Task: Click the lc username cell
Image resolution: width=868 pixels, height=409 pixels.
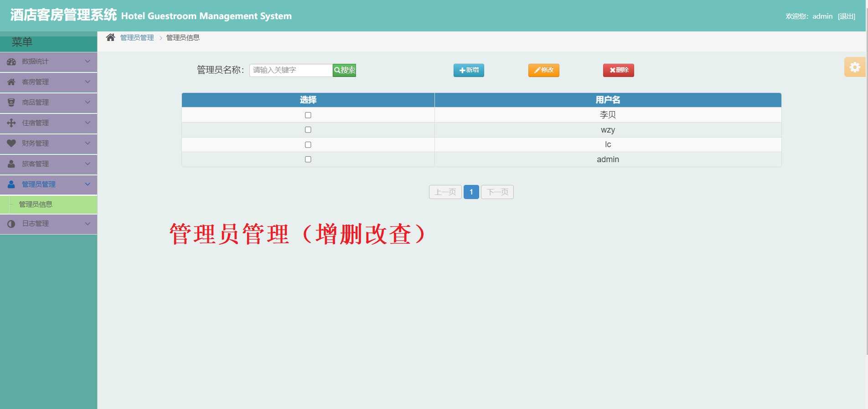Action: 608,144
